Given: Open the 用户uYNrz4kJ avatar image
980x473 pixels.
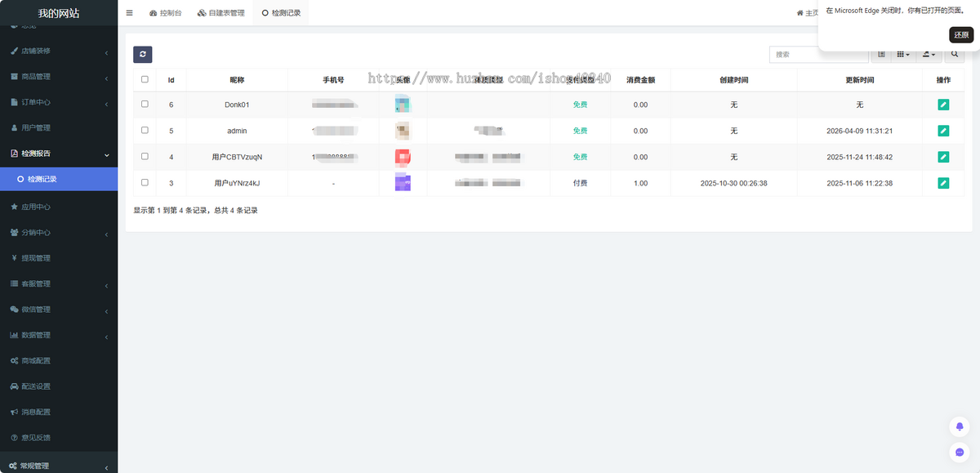Looking at the screenshot, I should tap(403, 183).
